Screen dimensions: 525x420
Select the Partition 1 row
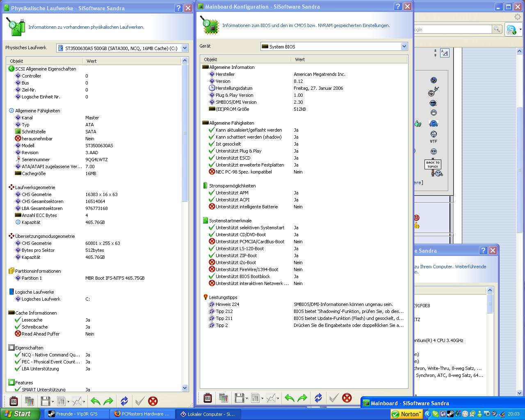(94, 278)
